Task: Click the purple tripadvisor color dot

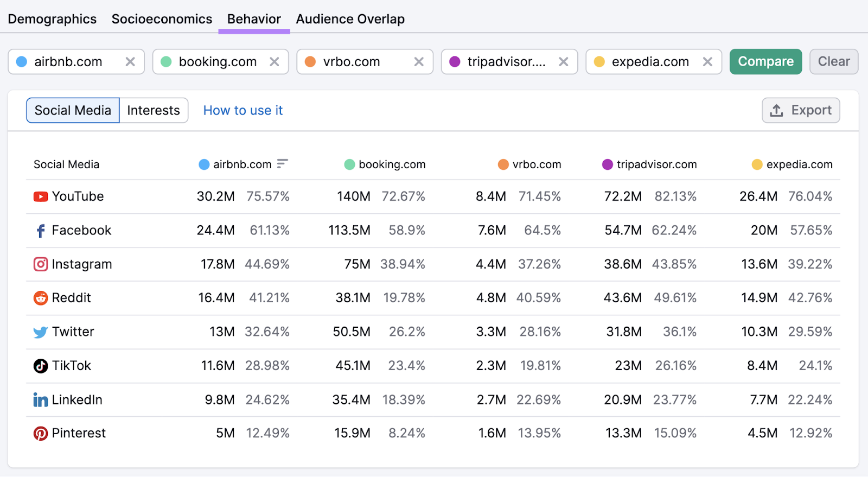Action: (x=455, y=62)
